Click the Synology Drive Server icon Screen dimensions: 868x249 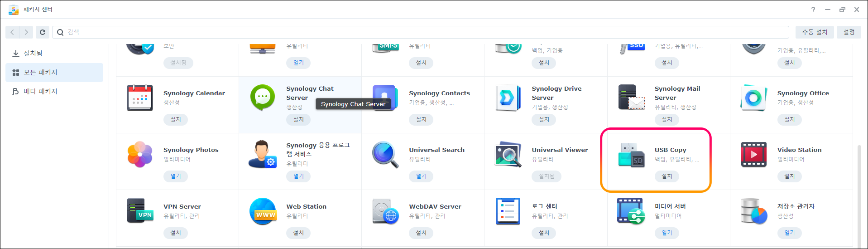coord(508,98)
